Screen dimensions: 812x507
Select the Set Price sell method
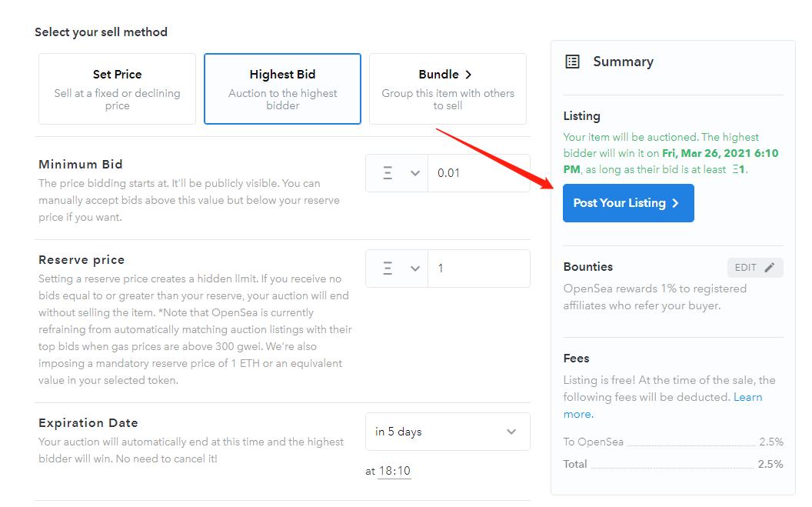point(117,88)
